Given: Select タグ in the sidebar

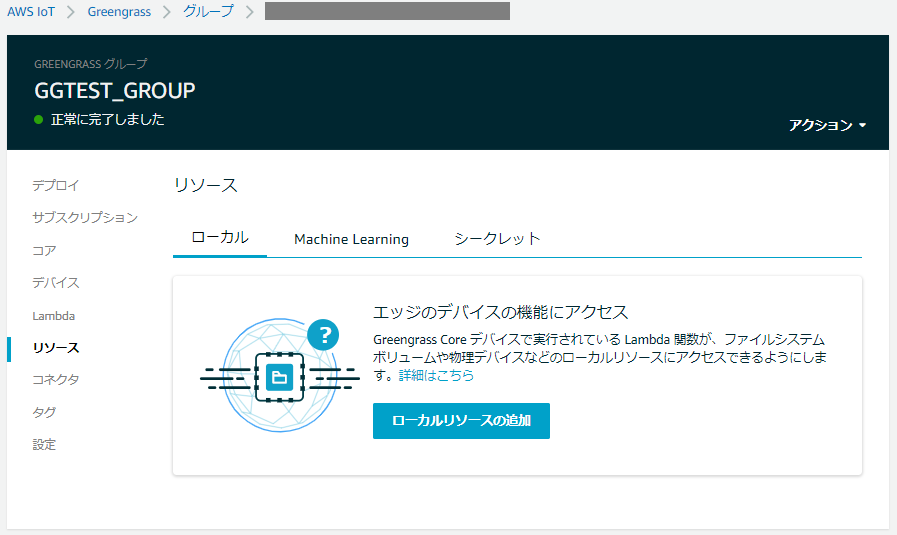Looking at the screenshot, I should 44,412.
